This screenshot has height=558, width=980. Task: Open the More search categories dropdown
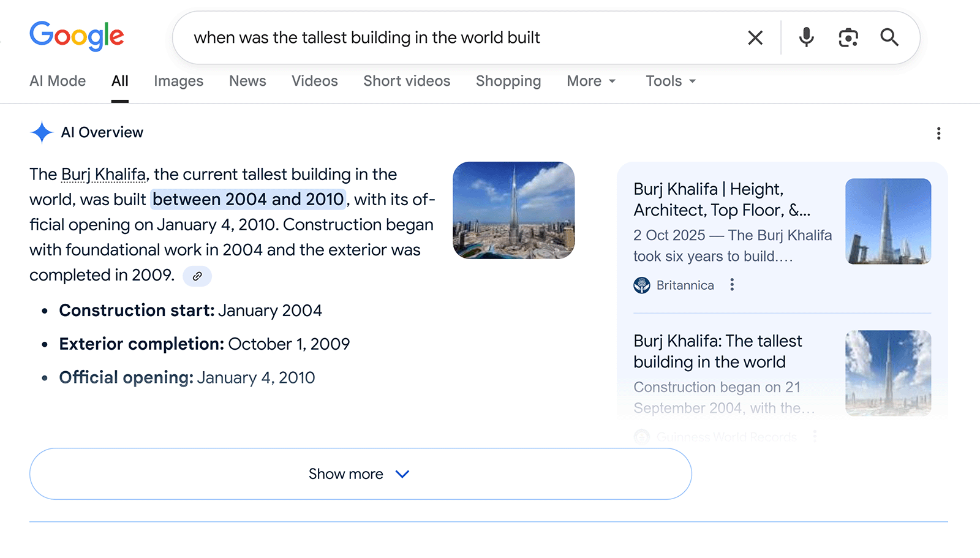pos(590,81)
